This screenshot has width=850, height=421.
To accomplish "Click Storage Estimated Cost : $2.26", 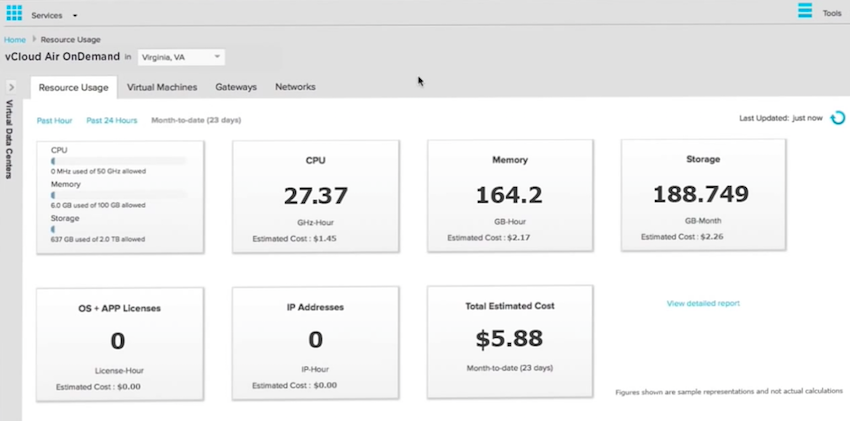I will click(682, 237).
